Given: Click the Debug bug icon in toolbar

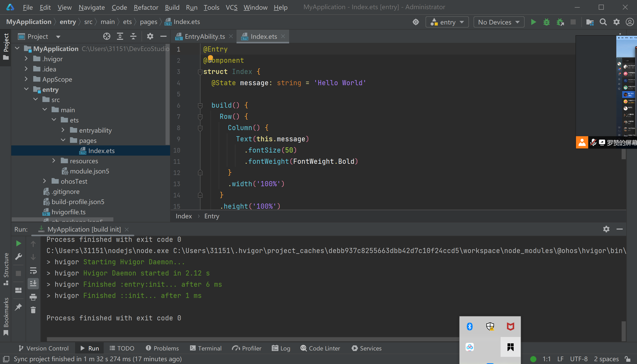Looking at the screenshot, I should click(x=547, y=22).
